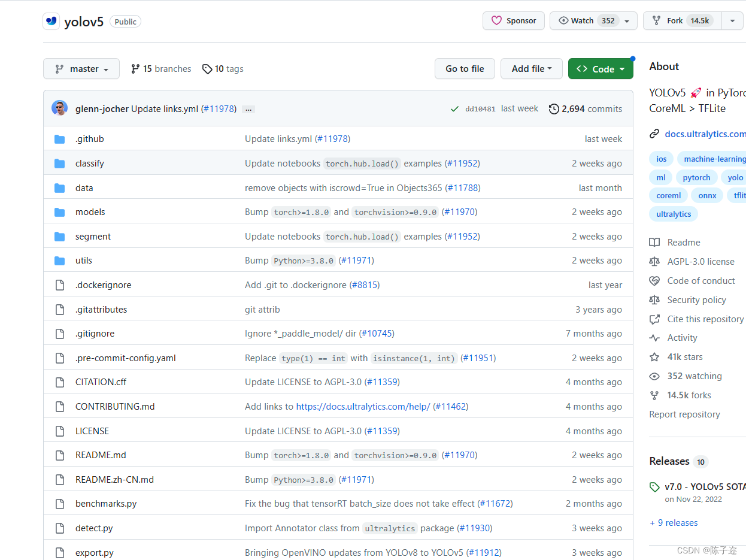
Task: Click the models folder icon
Action: (59, 212)
